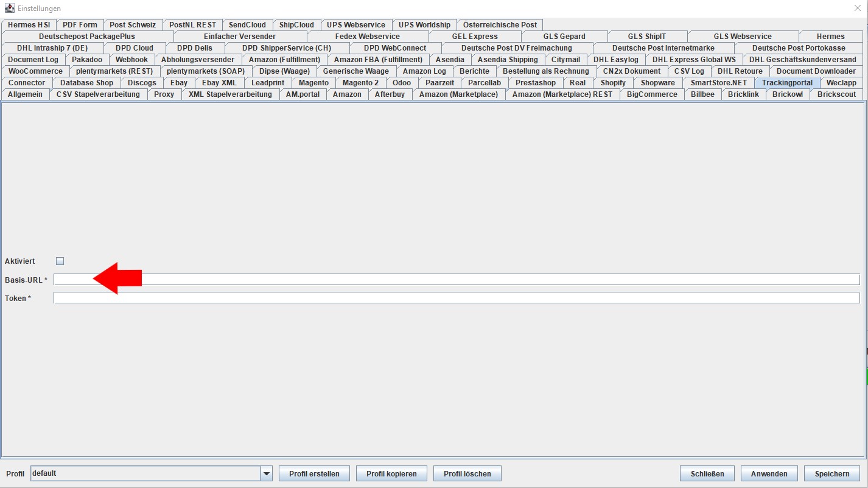Image resolution: width=868 pixels, height=488 pixels.
Task: Open Deutsche Post Internetmarke tab
Action: (x=663, y=48)
